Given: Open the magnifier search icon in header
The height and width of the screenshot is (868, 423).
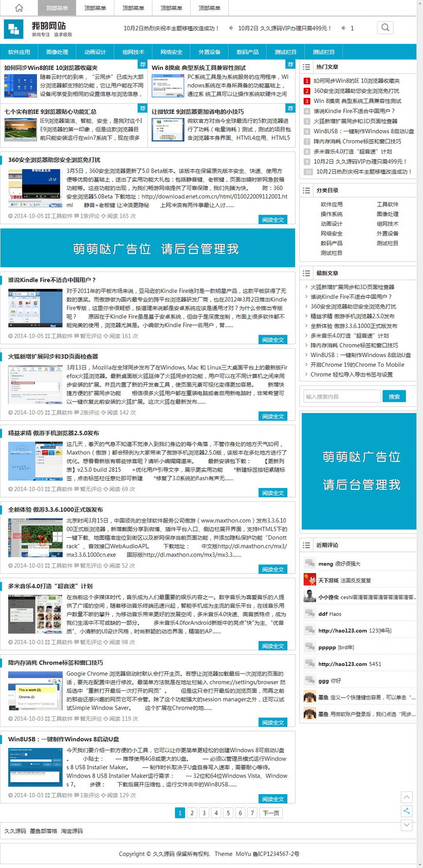Looking at the screenshot, I should (385, 28).
